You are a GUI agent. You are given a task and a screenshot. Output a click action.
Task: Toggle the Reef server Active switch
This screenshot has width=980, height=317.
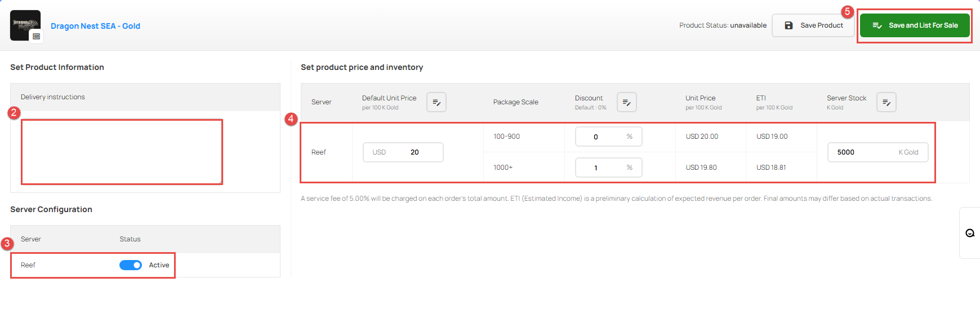[x=131, y=265]
